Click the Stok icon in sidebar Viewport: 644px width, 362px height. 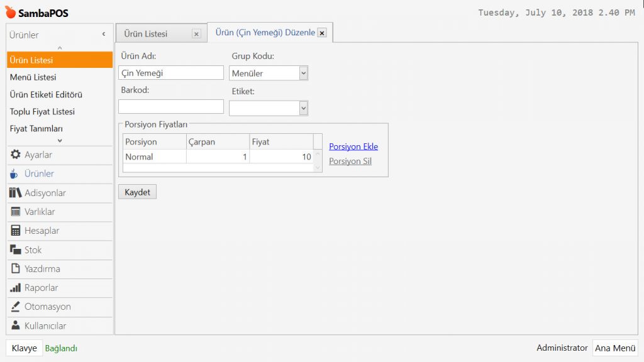[15, 250]
